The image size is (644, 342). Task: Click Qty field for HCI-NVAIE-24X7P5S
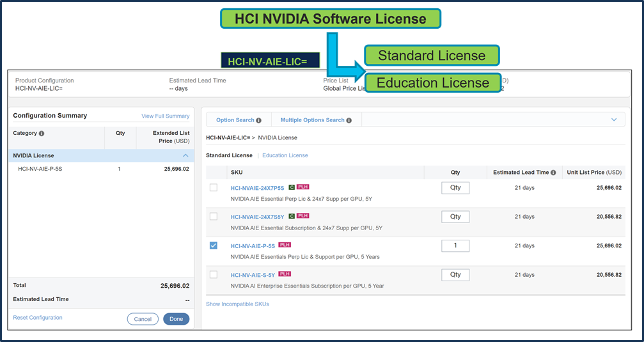455,188
